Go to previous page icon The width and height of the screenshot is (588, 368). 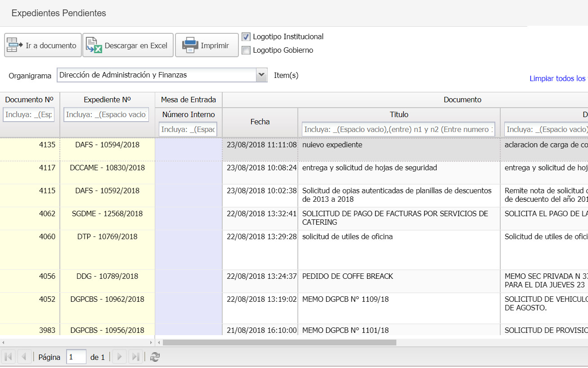[24, 357]
